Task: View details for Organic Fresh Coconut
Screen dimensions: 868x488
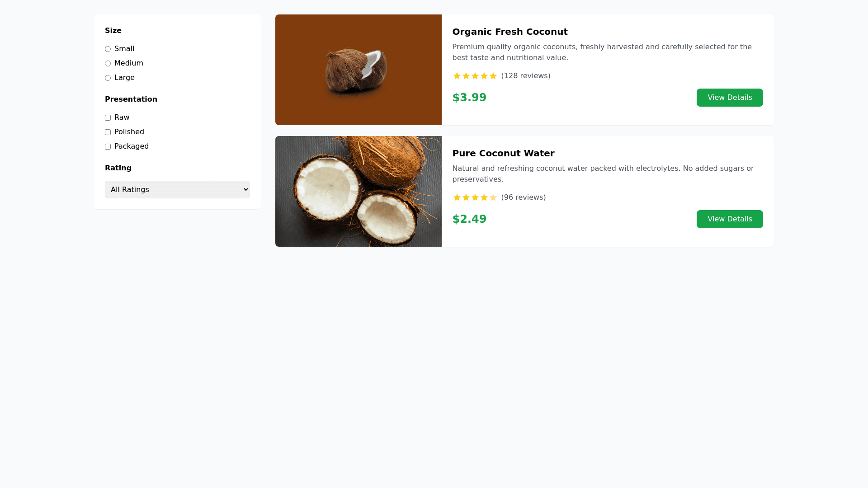Action: [x=729, y=98]
